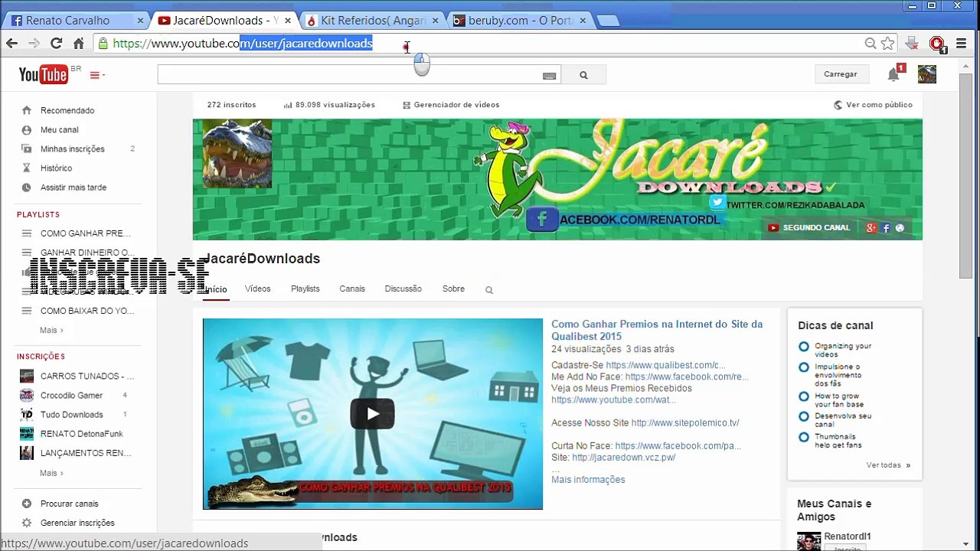Open Crocodilo Gamer channel icon
Screen dimensions: 980x551
click(27, 396)
